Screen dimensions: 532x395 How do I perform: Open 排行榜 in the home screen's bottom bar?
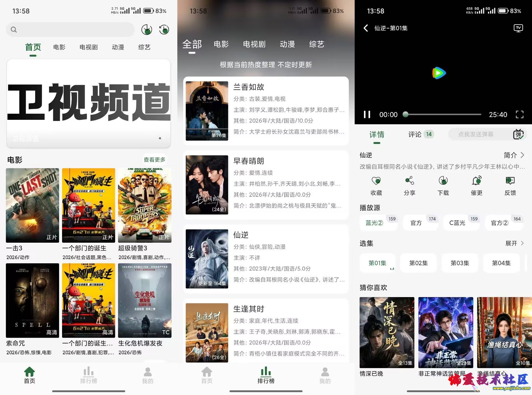click(89, 375)
